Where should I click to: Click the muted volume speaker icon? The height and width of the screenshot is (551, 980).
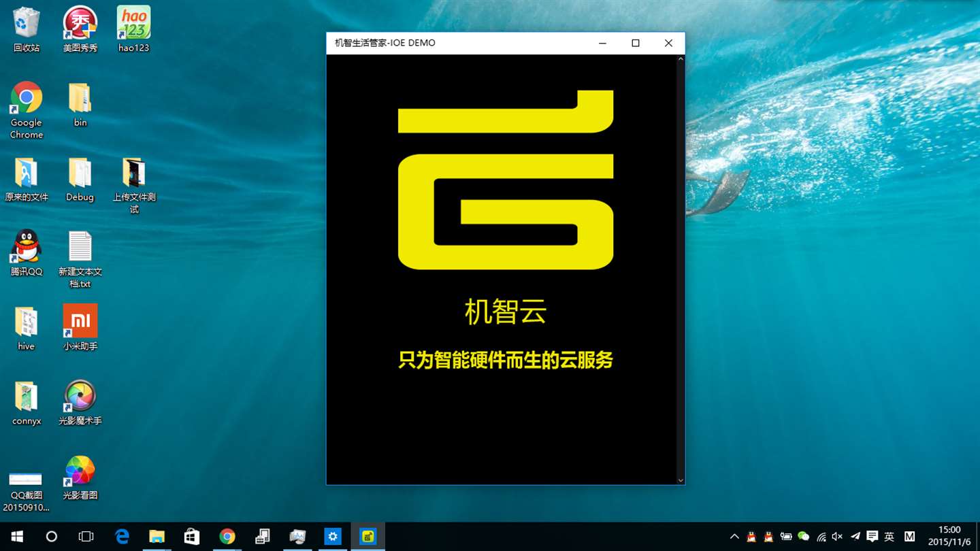[x=838, y=537]
